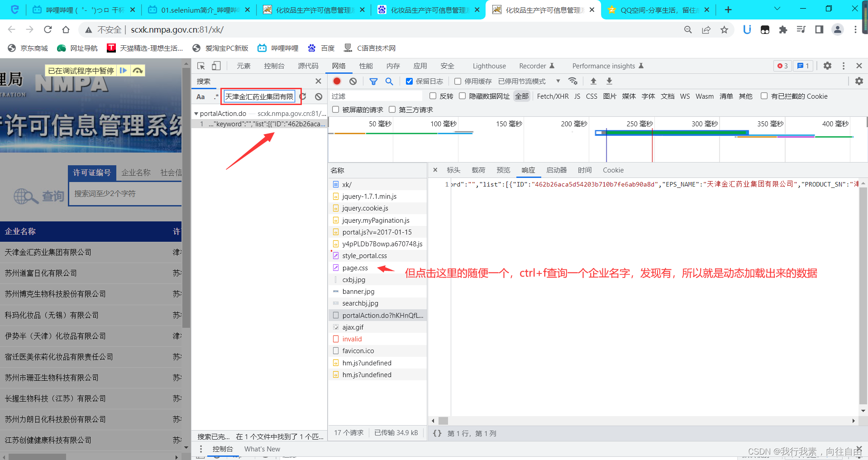Open 天津金汇药业集团有限公司 company link
This screenshot has width=868, height=460.
click(x=48, y=252)
